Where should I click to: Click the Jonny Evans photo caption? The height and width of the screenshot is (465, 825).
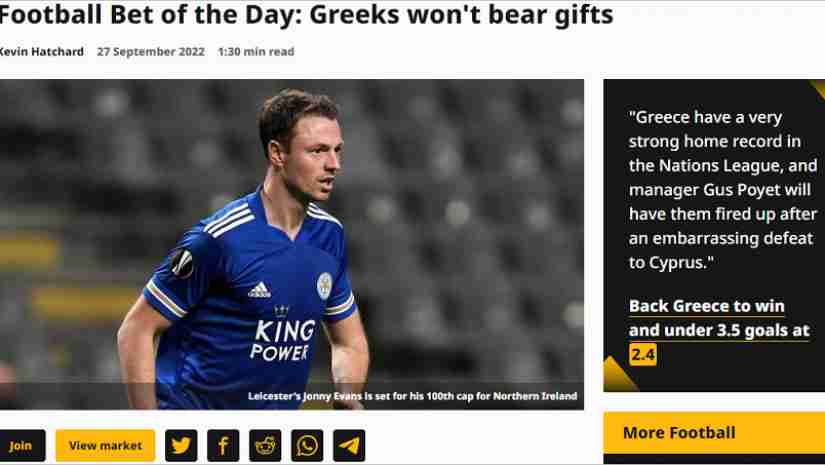click(412, 396)
